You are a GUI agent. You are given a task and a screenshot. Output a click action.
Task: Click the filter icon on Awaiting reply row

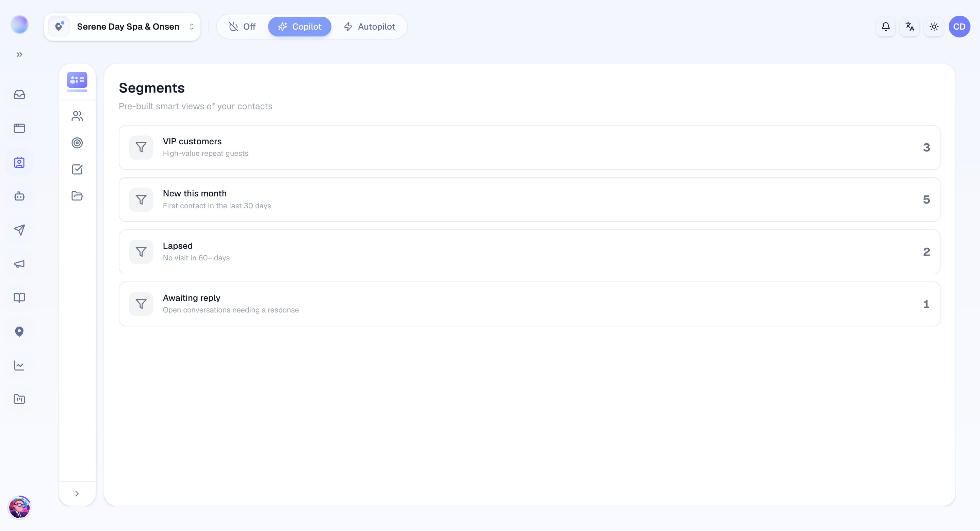[x=141, y=304]
